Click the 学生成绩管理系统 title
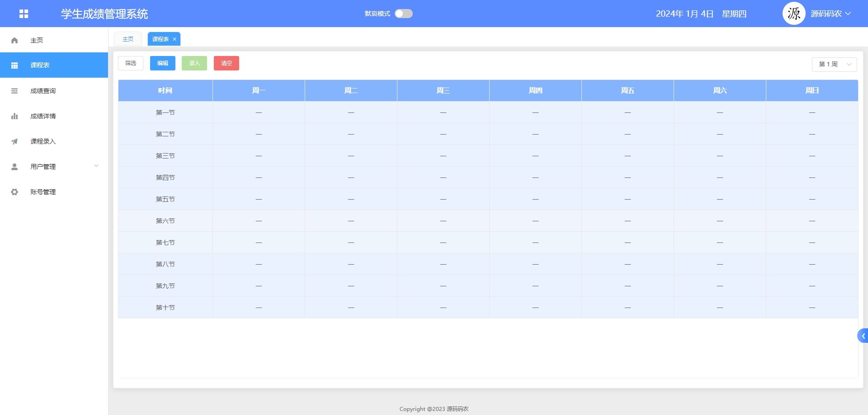868x415 pixels. click(104, 14)
